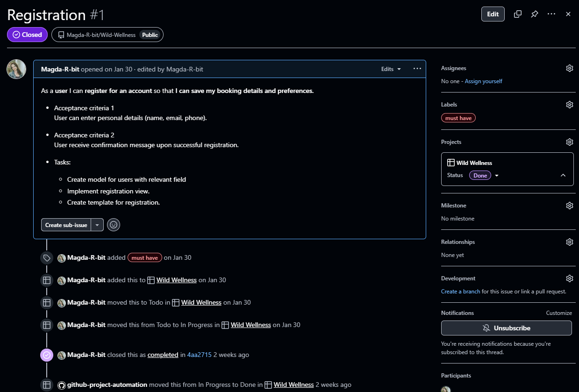Click the Participants heading
The height and width of the screenshot is (392, 579).
[456, 376]
